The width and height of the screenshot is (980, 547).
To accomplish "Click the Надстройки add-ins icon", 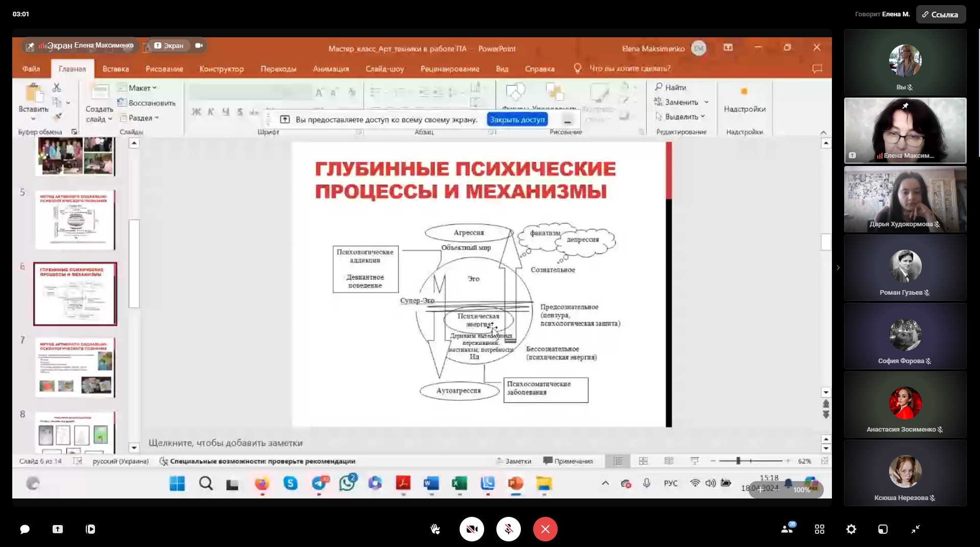I will (x=744, y=91).
